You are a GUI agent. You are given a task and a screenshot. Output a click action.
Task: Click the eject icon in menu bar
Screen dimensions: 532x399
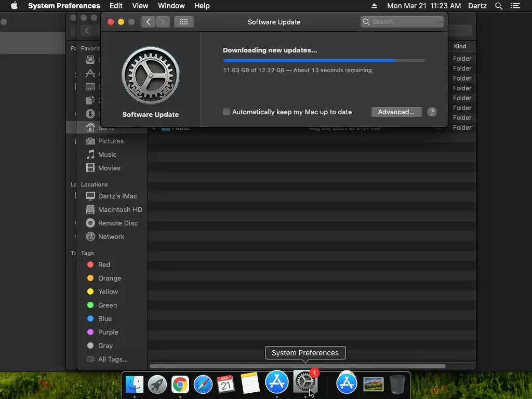click(374, 6)
